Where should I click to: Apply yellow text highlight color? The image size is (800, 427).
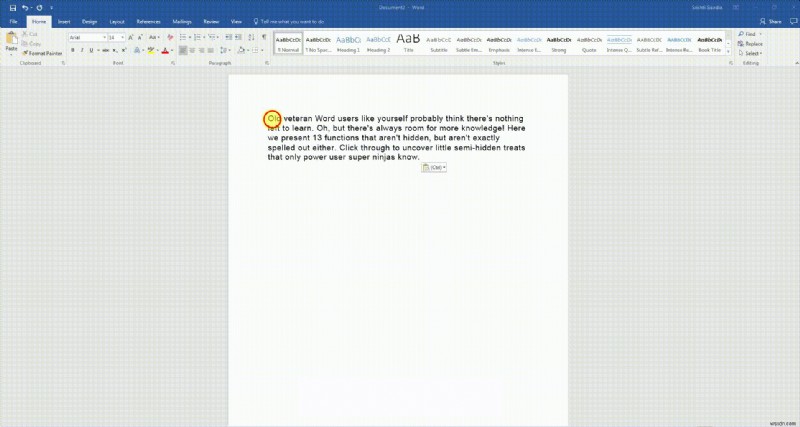pos(151,50)
